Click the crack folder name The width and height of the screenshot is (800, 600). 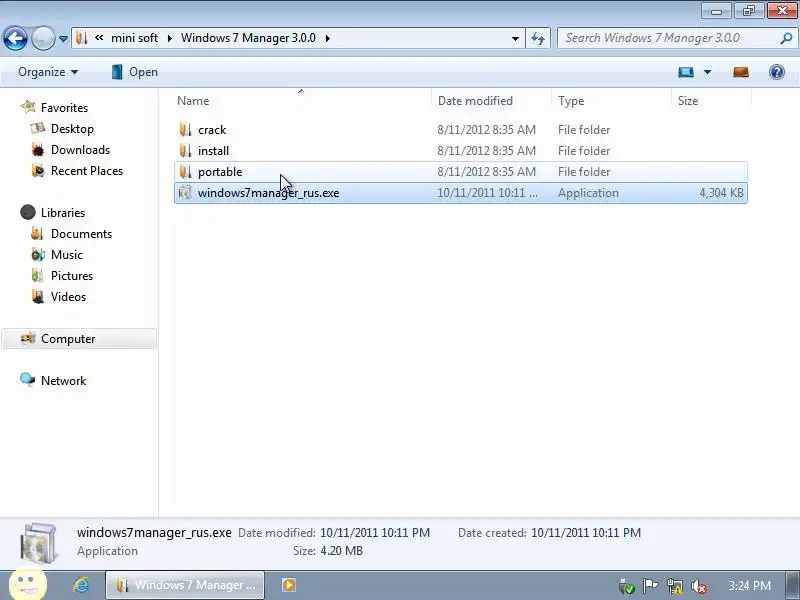[212, 130]
